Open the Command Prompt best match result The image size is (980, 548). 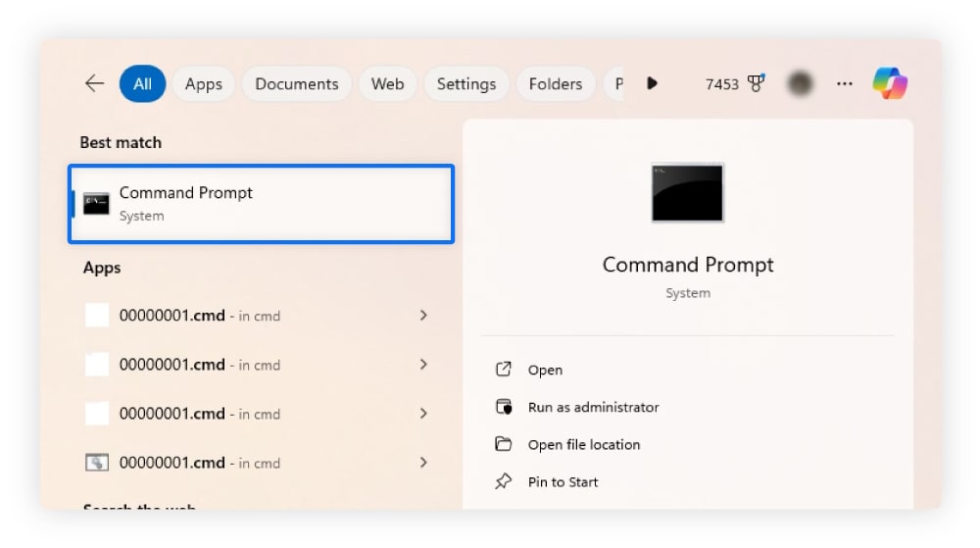262,204
